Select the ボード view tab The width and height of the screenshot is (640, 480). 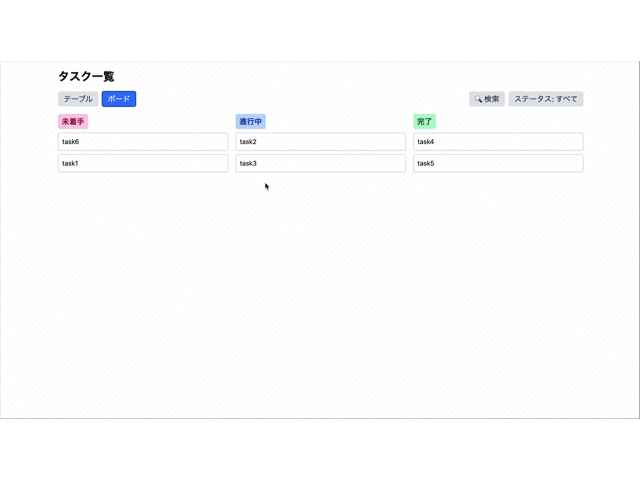click(x=119, y=99)
